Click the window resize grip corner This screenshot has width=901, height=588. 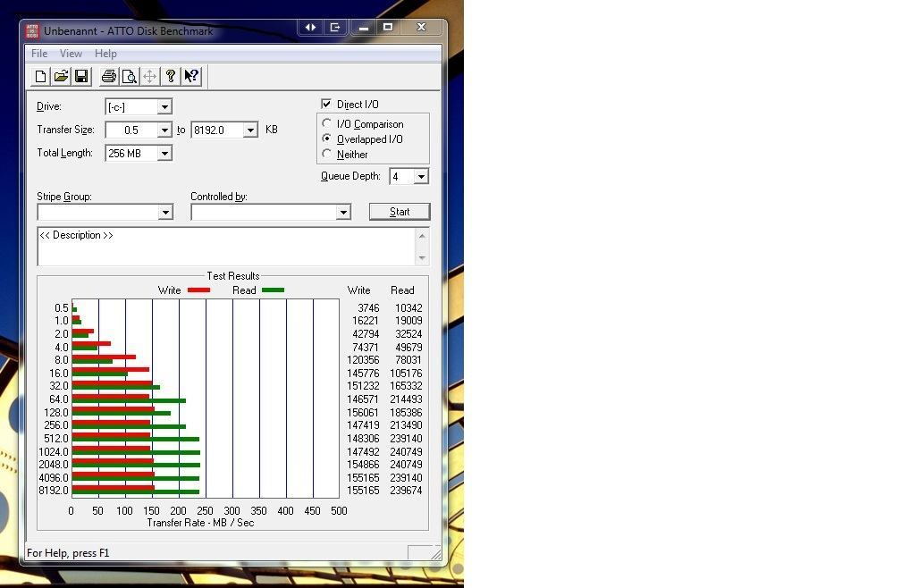(436, 553)
